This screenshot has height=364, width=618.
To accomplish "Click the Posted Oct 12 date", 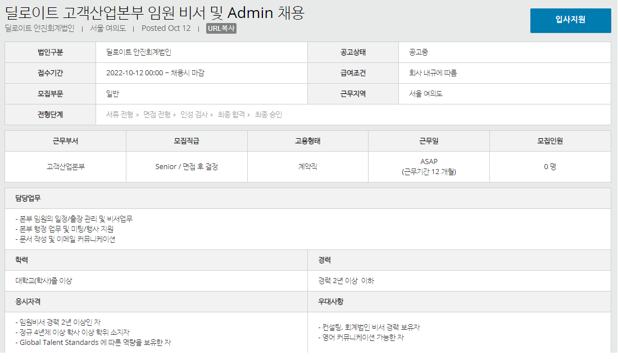I will 166,29.
